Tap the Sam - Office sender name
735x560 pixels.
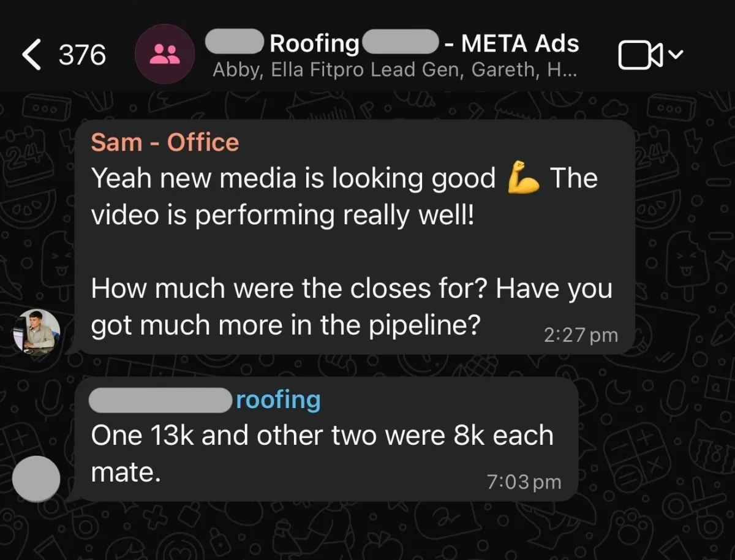pos(165,143)
